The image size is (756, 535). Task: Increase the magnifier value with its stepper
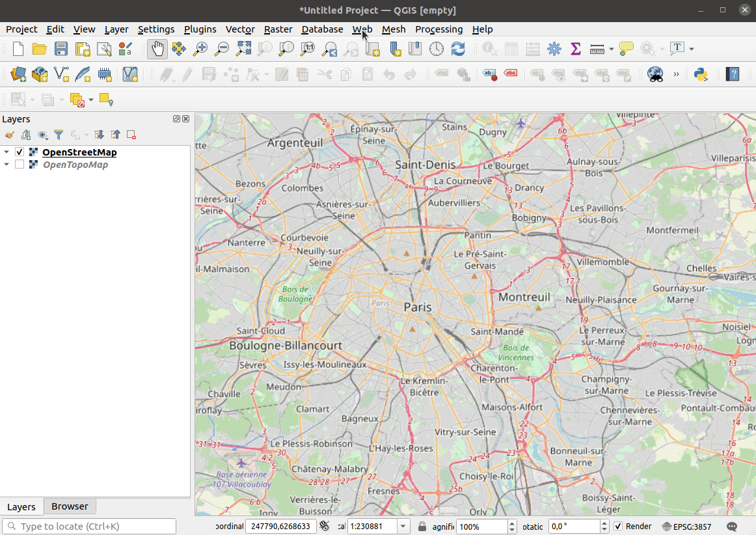click(511, 523)
